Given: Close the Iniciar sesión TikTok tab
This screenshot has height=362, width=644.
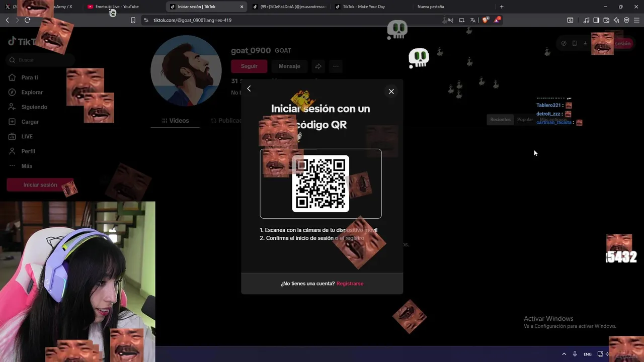Looking at the screenshot, I should (242, 7).
